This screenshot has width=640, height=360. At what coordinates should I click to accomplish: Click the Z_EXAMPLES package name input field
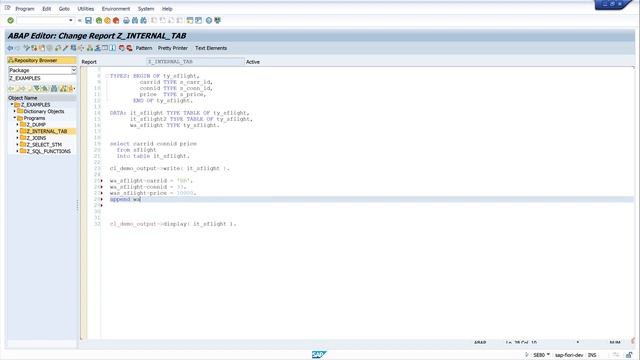click(42, 78)
